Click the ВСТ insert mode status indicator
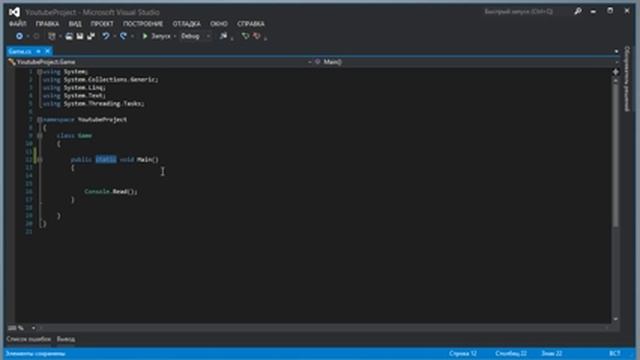This screenshot has height=360, width=640. (x=615, y=353)
